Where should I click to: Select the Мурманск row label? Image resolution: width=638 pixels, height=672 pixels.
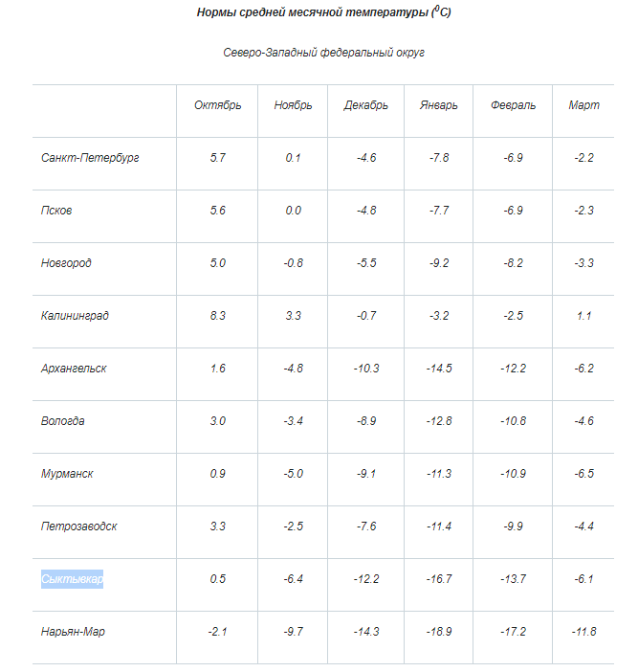click(67, 474)
